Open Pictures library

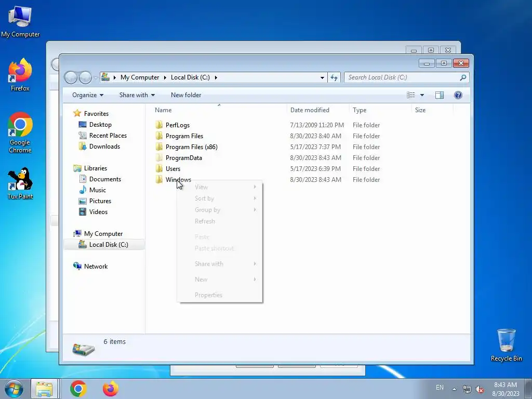point(95,201)
